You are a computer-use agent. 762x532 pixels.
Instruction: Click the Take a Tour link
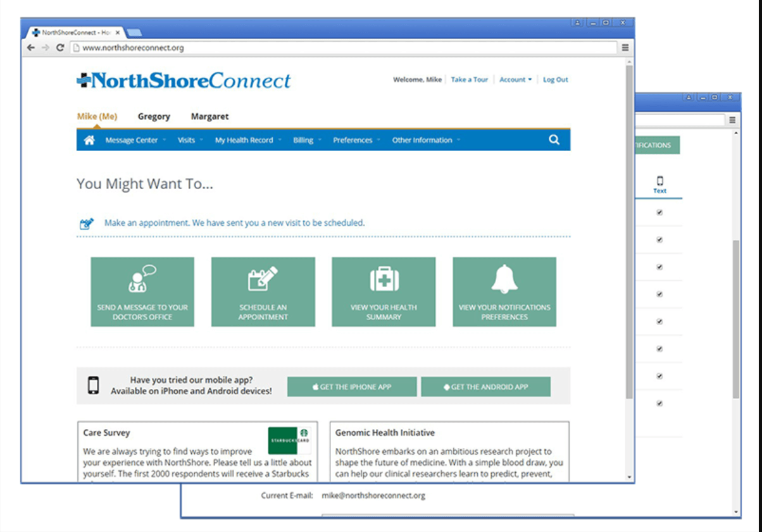[470, 80]
